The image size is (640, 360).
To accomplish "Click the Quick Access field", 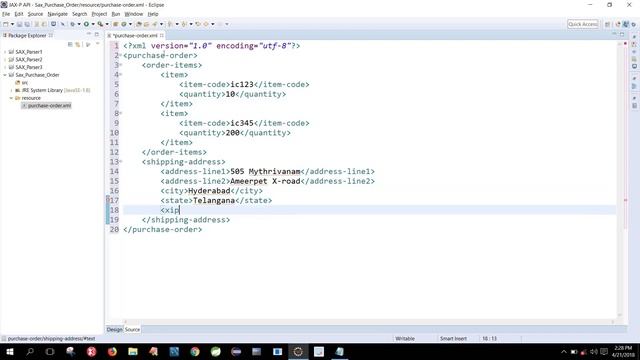I will 583,24.
